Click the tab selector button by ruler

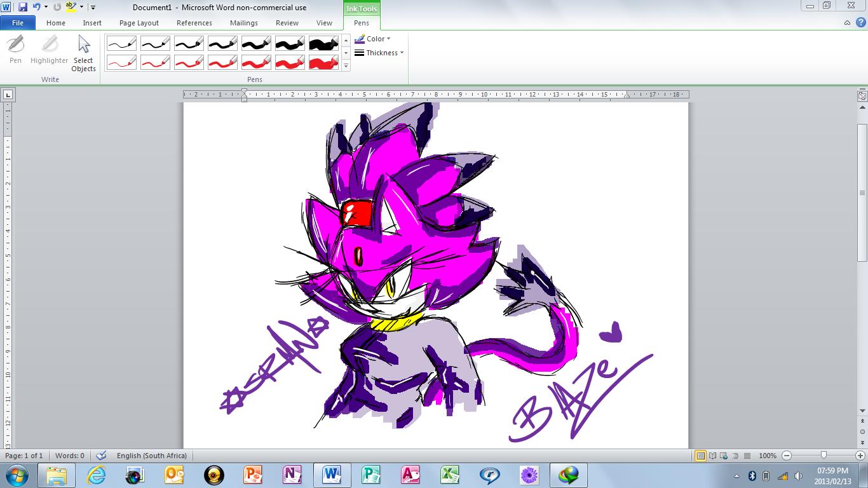[x=8, y=95]
